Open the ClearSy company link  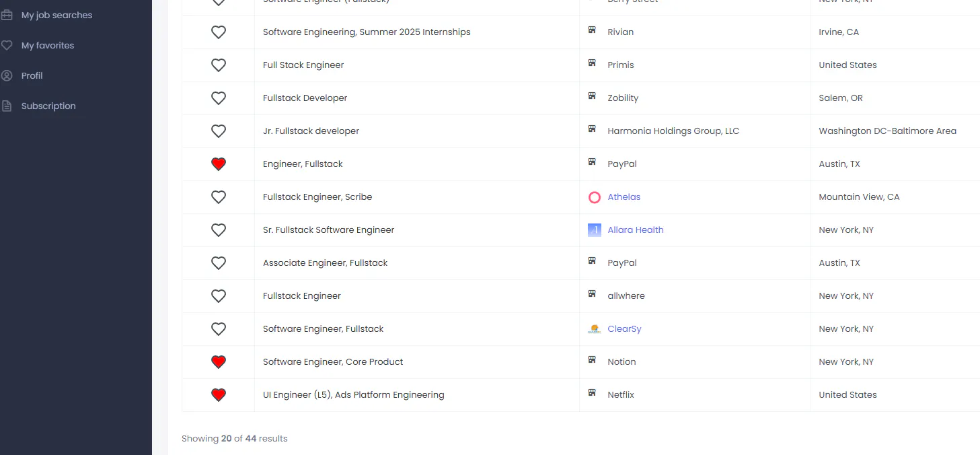click(625, 328)
